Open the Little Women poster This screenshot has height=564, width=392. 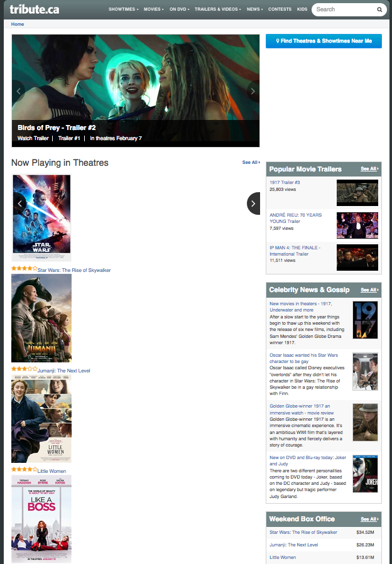(41, 418)
